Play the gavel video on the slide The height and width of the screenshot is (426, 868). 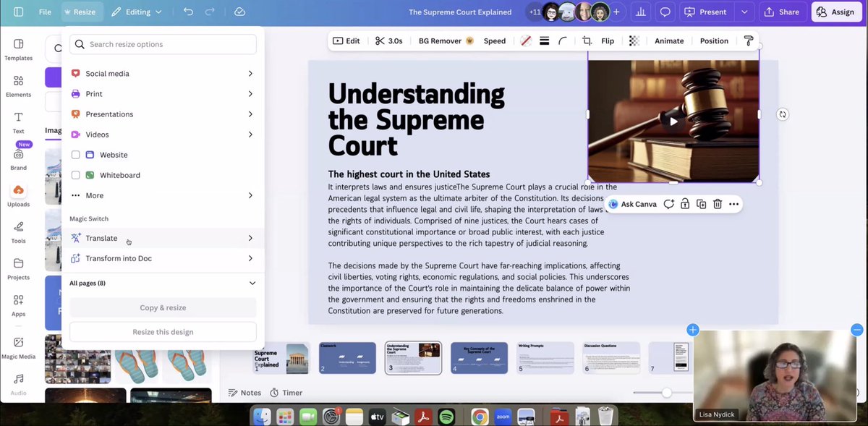(673, 122)
